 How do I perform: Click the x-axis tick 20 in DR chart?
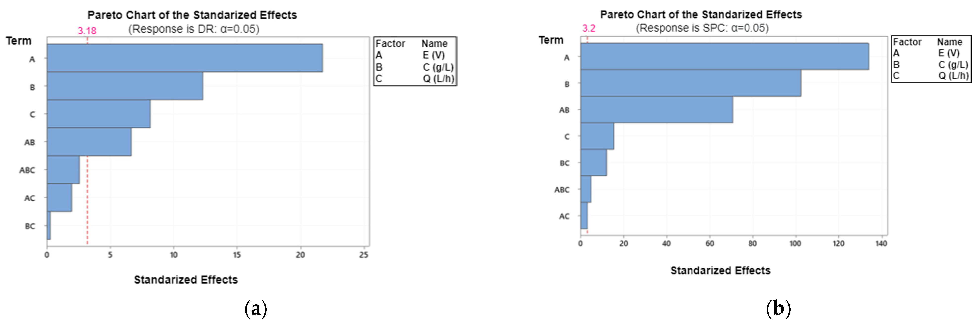301,255
